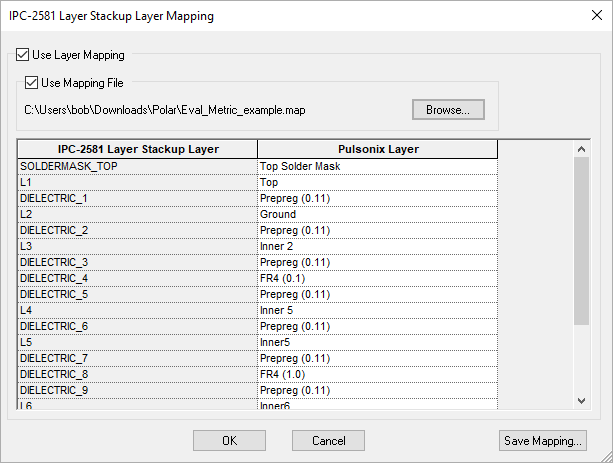Image resolution: width=613 pixels, height=463 pixels.
Task: Select the Top Solder Mask Pulsonix layer cell
Action: click(x=377, y=166)
